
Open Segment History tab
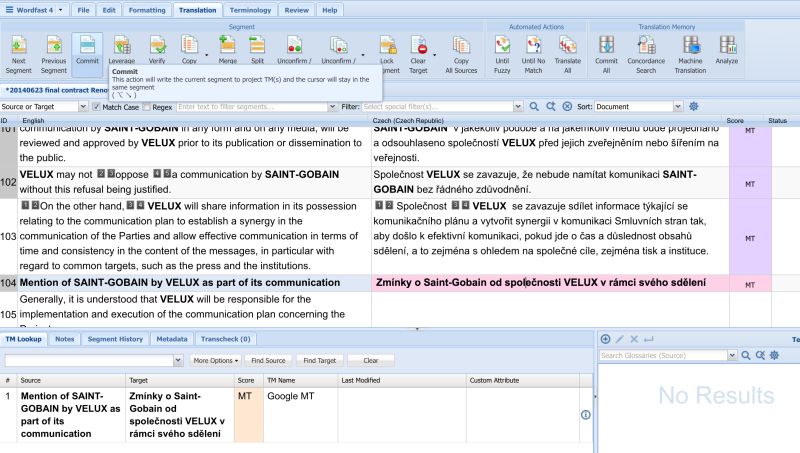[x=115, y=339]
